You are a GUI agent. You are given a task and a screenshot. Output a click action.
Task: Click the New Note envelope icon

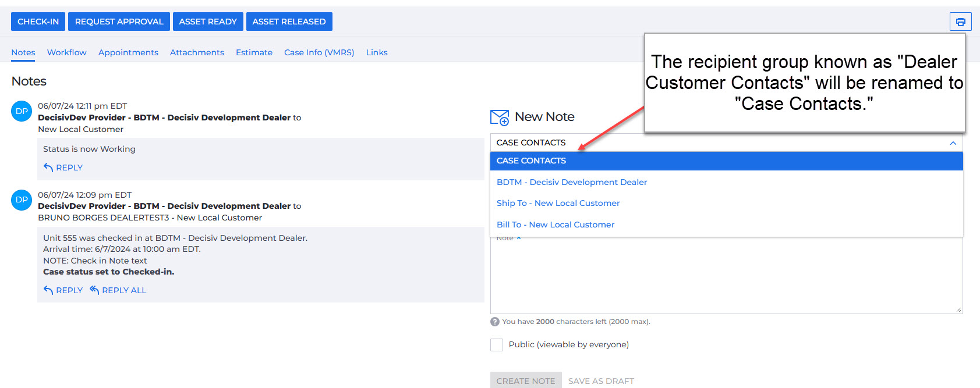[x=500, y=118]
